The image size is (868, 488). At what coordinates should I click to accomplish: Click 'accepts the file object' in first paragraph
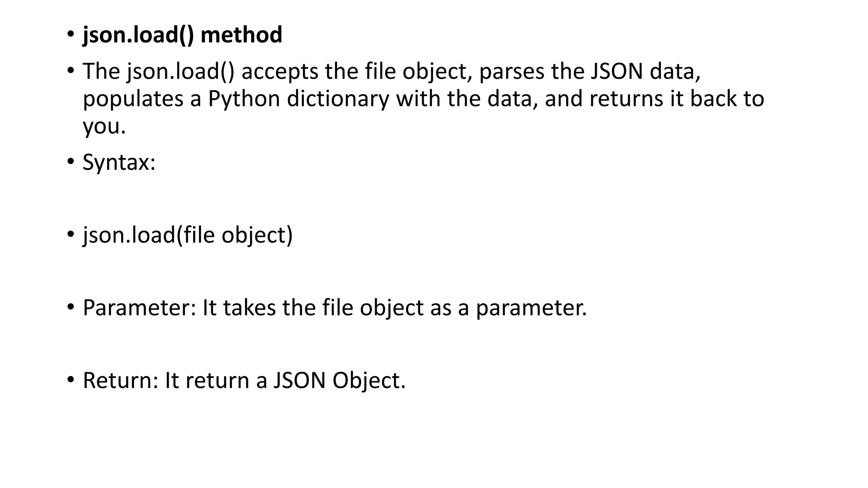(354, 71)
